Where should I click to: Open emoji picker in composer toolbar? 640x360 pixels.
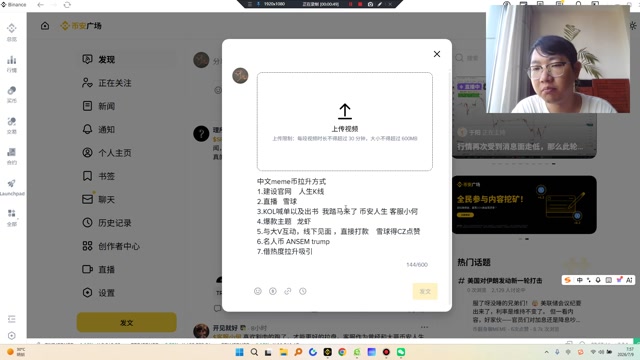(x=258, y=291)
